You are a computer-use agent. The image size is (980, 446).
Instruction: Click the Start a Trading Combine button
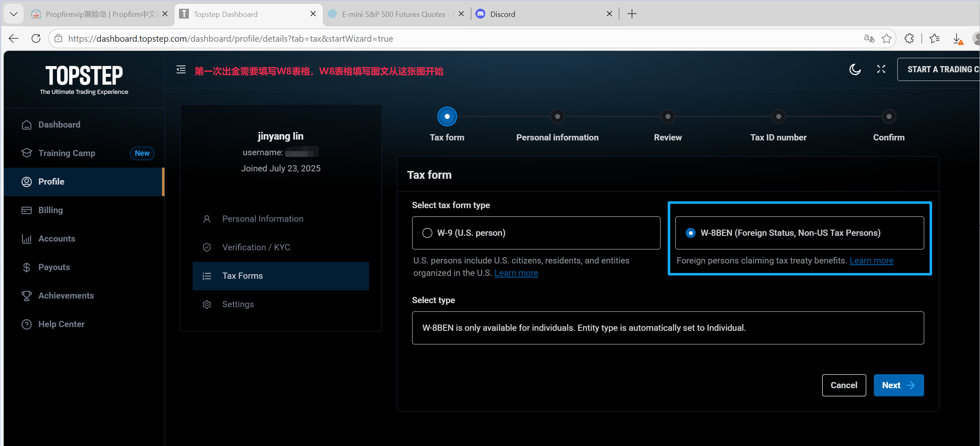tap(938, 69)
